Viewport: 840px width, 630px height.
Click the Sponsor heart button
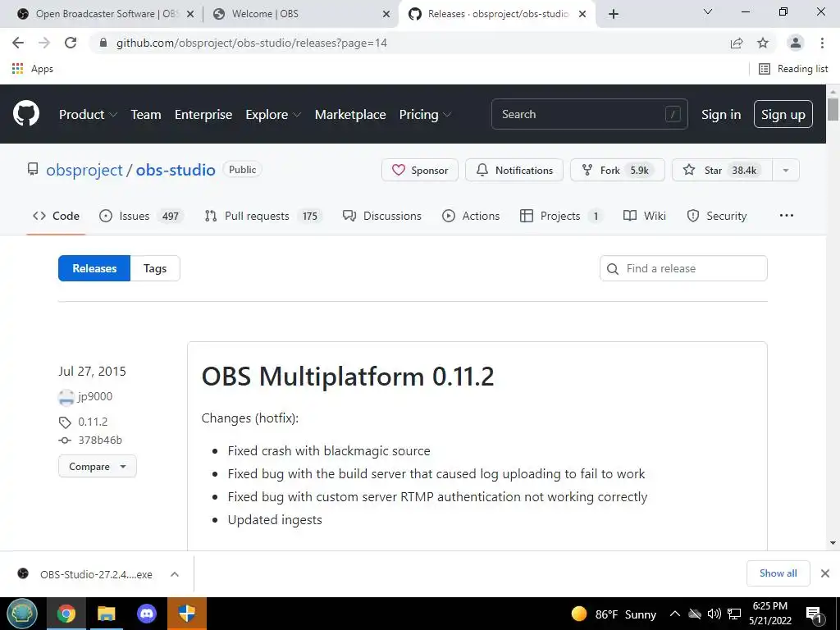pyautogui.click(x=419, y=170)
